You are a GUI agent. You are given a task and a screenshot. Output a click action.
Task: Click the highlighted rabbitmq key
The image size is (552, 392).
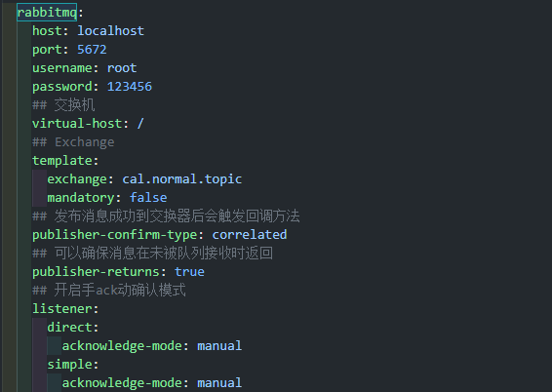tap(47, 13)
